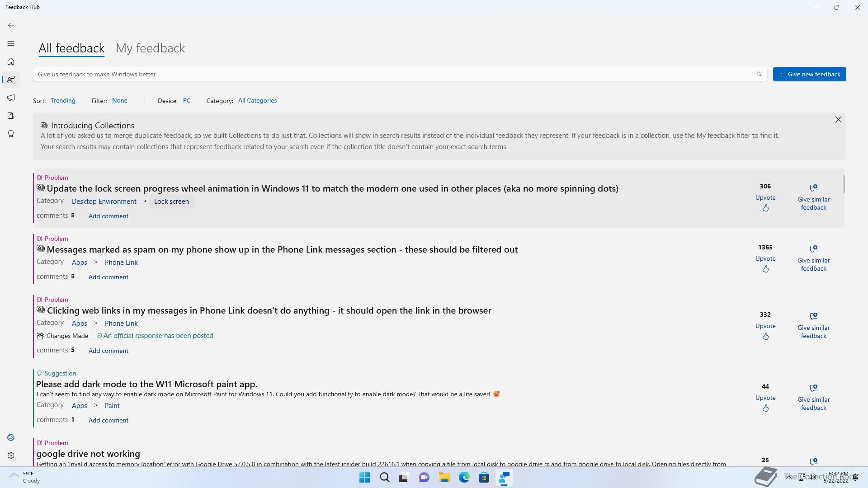Open the Paint subcategory link
Screen dimensions: 868x488
click(112, 406)
